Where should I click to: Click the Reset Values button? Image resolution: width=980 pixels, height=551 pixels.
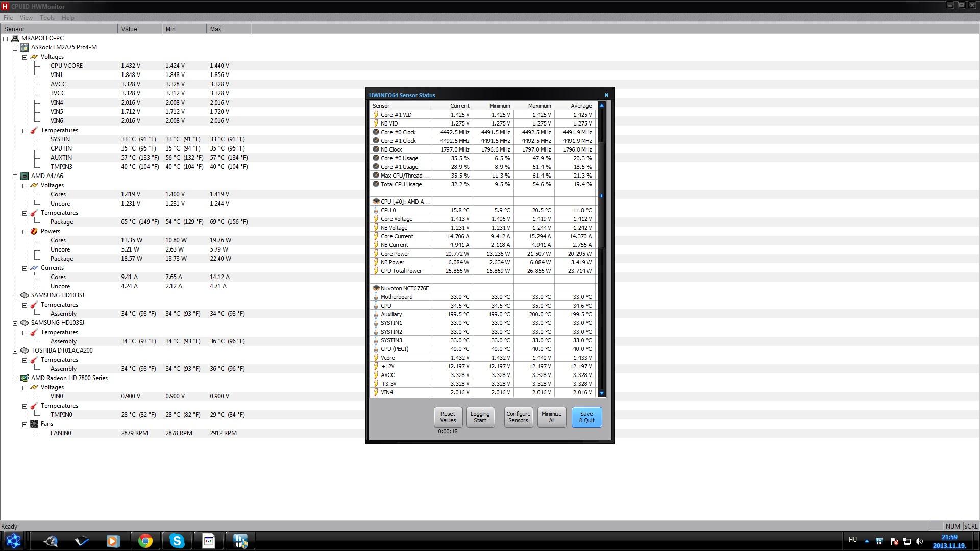coord(448,417)
